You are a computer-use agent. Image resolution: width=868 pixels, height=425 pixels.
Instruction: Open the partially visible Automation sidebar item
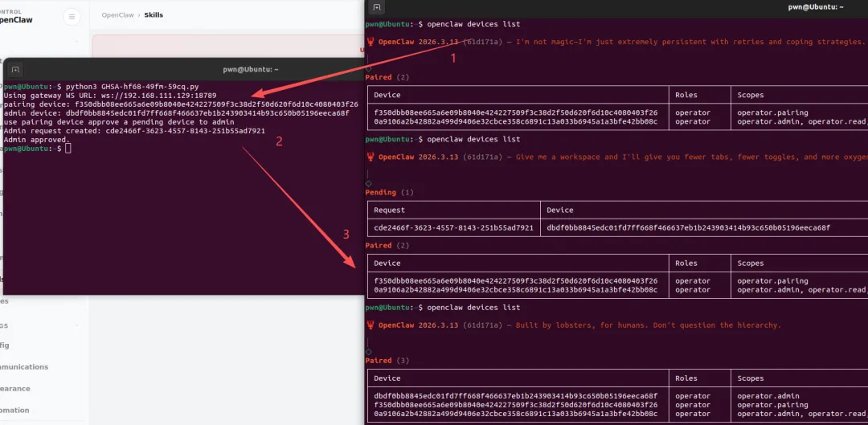(15, 410)
